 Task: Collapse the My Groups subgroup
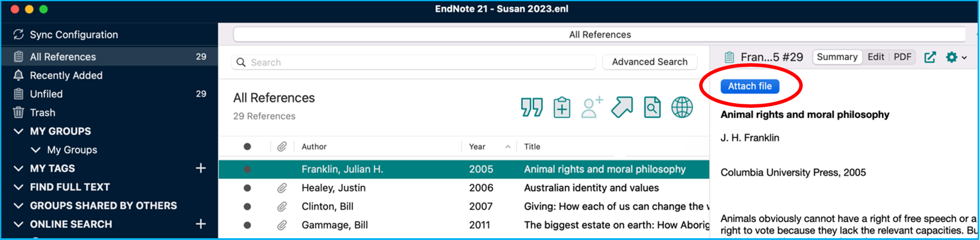coord(36,150)
